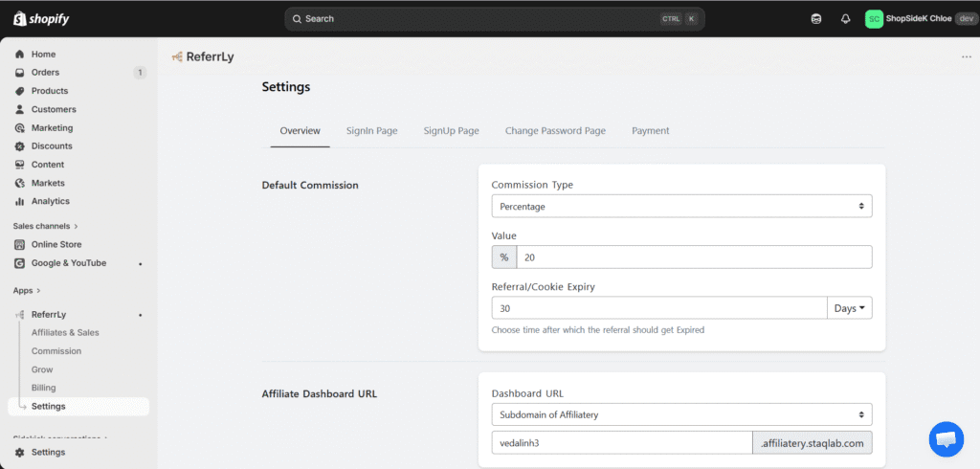Click the Discounts badge icon
Screen dimensions: 980x469
click(19, 146)
